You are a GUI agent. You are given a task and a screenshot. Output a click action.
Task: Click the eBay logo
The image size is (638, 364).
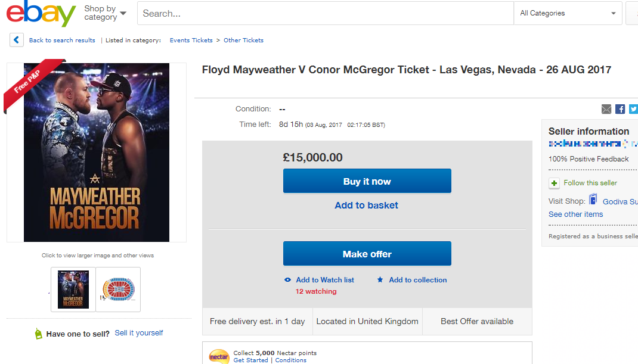(41, 14)
